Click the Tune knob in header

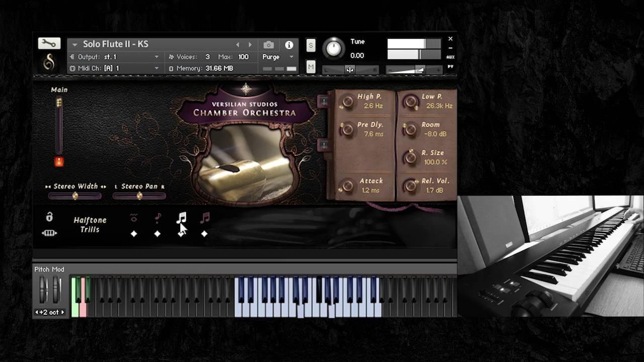334,48
